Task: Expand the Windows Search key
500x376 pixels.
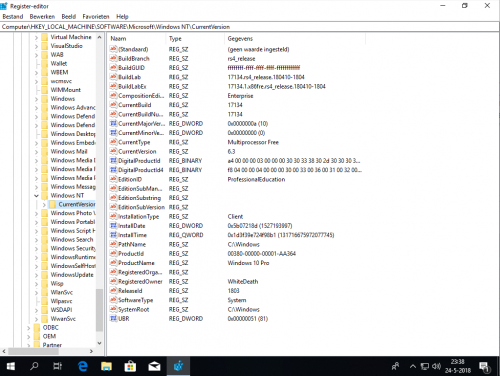Action: click(36, 240)
